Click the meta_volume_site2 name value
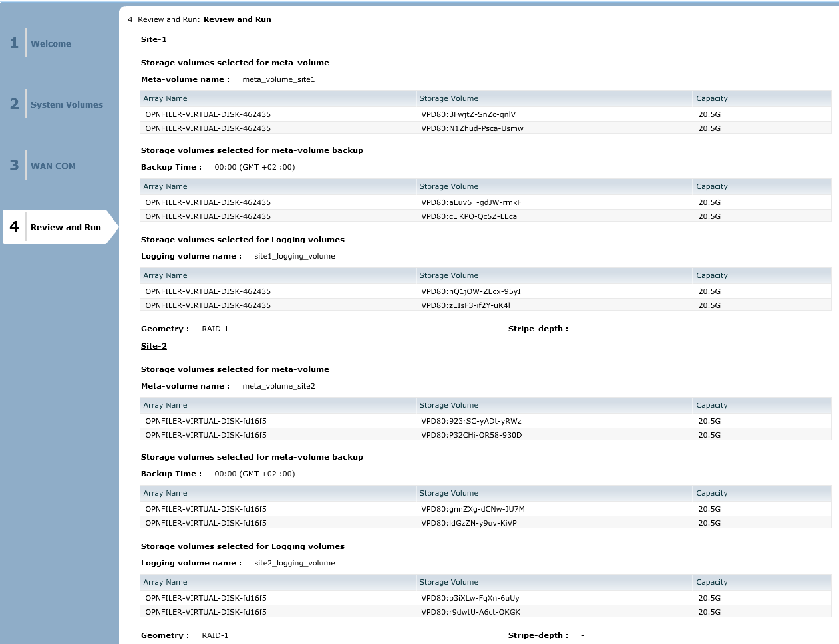Screen dimensions: 839x644 coord(279,386)
